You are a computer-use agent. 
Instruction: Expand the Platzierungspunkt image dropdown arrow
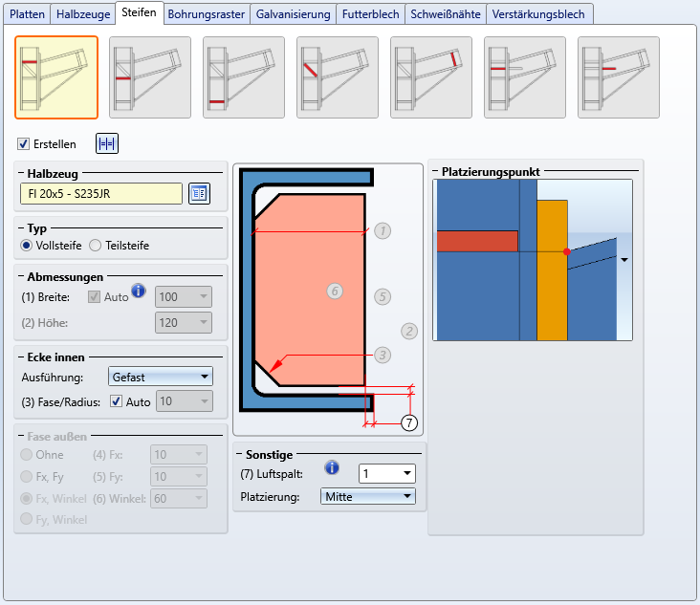coord(624,260)
